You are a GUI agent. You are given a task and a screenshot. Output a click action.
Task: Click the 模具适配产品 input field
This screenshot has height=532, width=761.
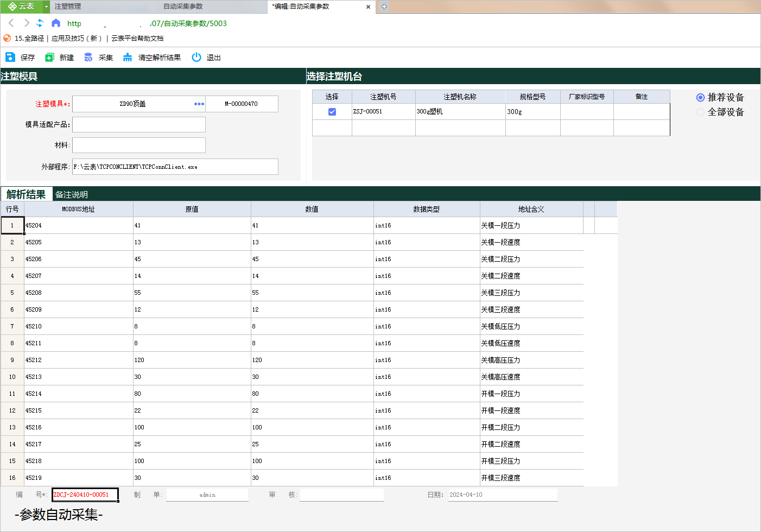[139, 124]
